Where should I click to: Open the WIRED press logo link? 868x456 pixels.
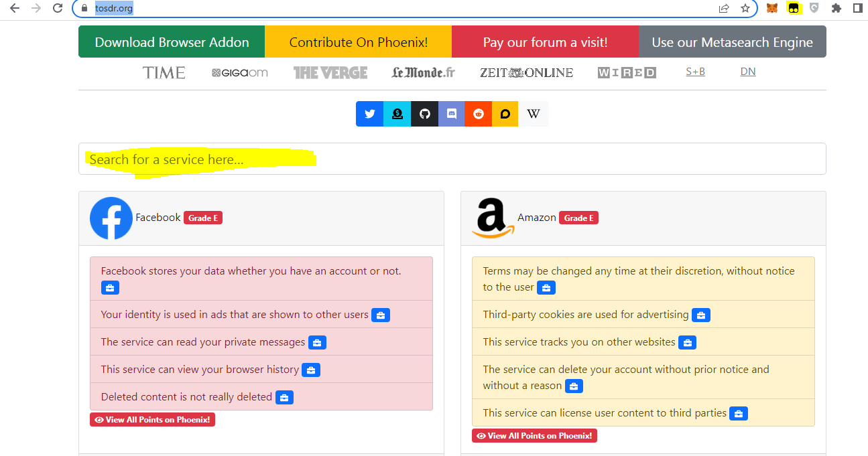point(627,72)
